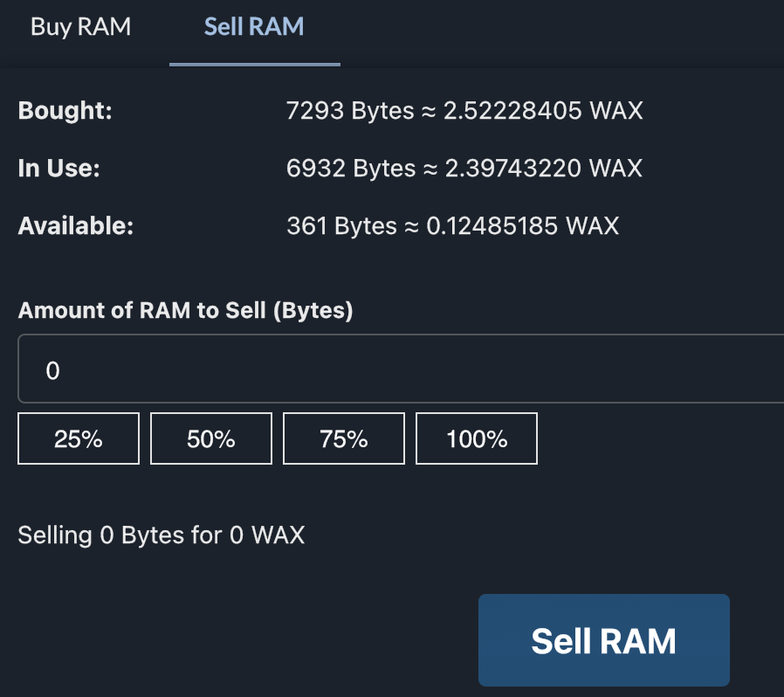Click the Selling 0 Bytes for 0 WAX summary
Image resolution: width=784 pixels, height=697 pixels.
[x=161, y=535]
